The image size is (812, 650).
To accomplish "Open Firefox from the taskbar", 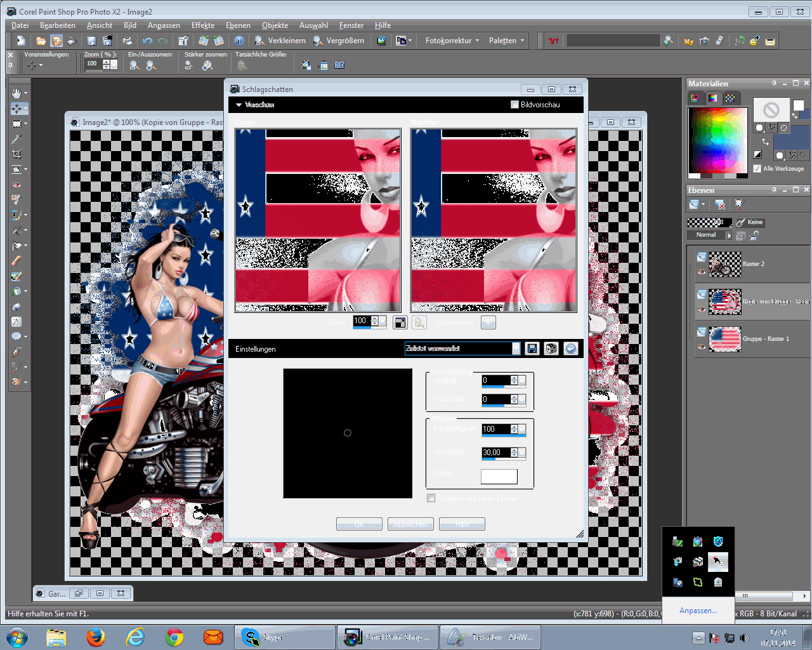I will [96, 637].
